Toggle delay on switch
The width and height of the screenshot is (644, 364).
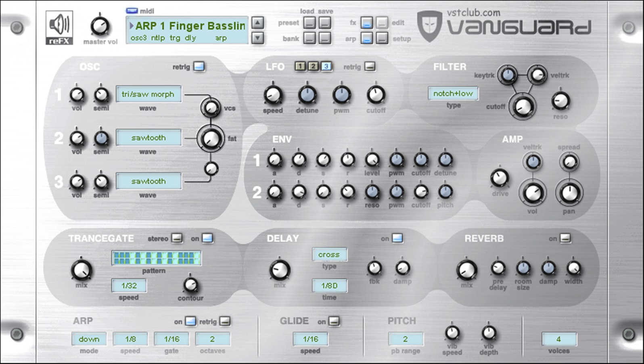pyautogui.click(x=397, y=238)
